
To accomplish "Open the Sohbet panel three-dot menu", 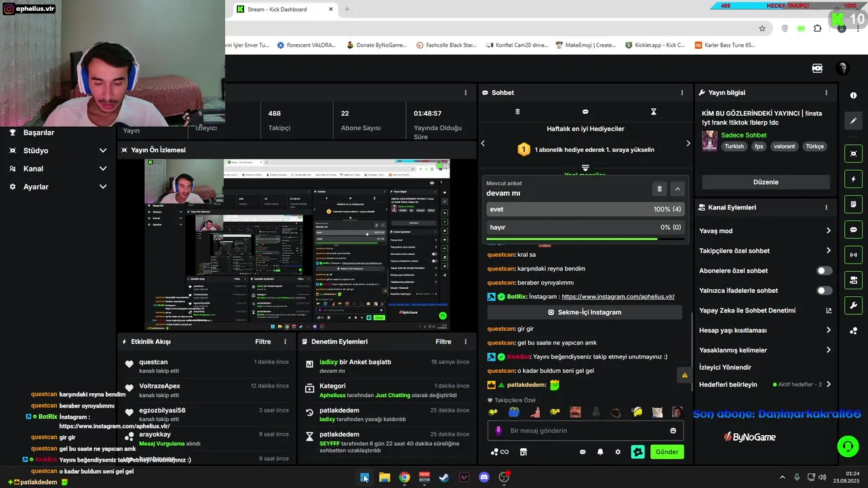I will [x=682, y=93].
